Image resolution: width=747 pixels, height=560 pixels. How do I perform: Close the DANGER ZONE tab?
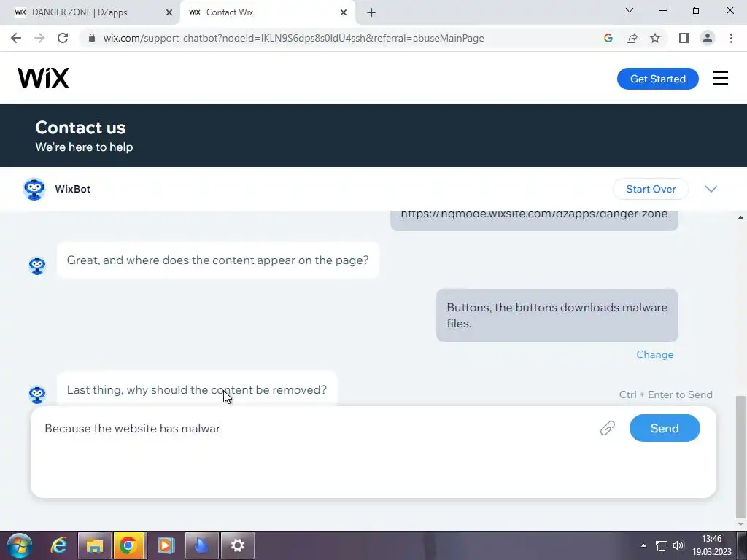pos(169,12)
